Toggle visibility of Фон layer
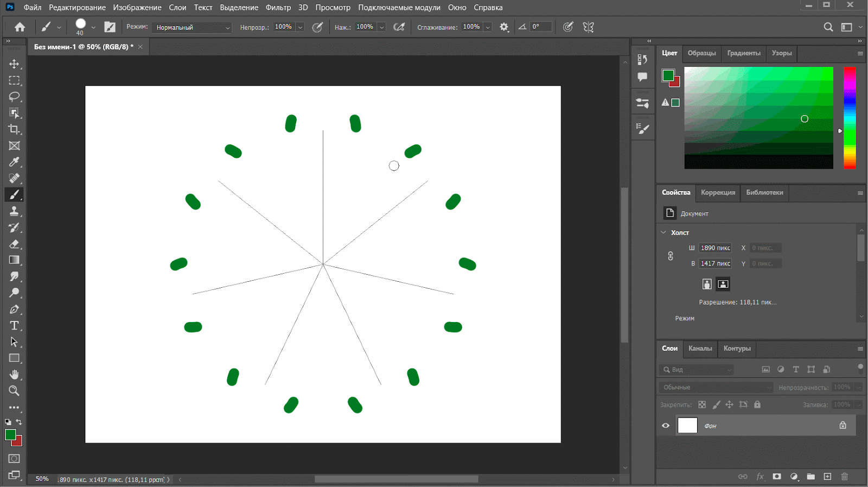The height and width of the screenshot is (487, 868). pos(666,426)
